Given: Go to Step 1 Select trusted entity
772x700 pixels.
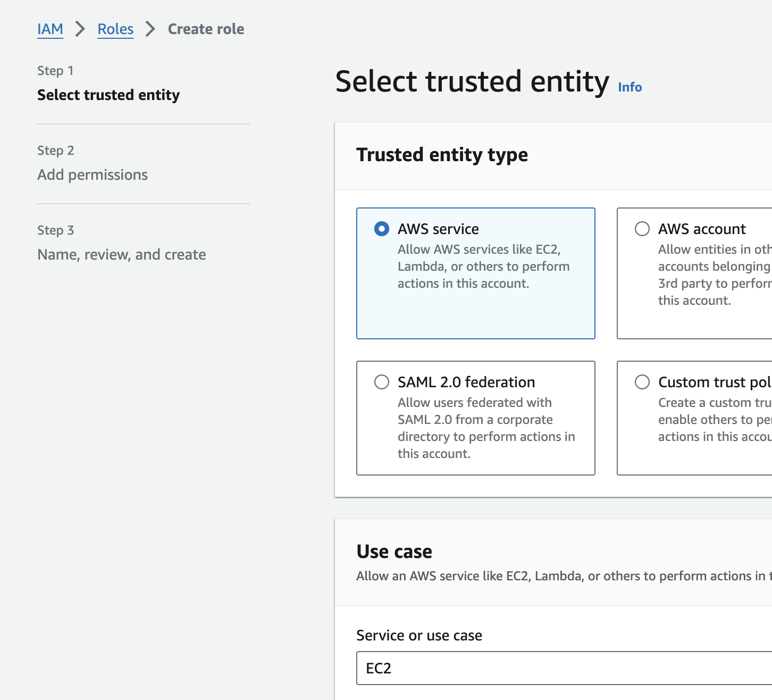Looking at the screenshot, I should tap(108, 95).
